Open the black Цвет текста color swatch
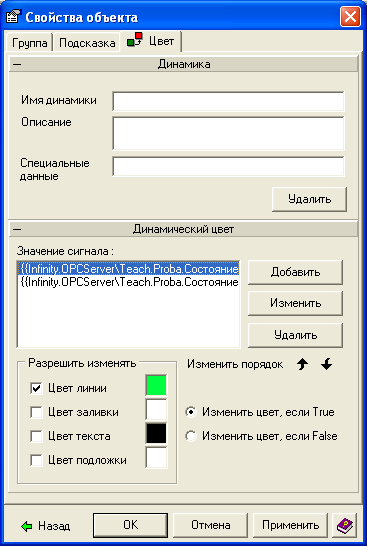367x546 pixels. (156, 433)
